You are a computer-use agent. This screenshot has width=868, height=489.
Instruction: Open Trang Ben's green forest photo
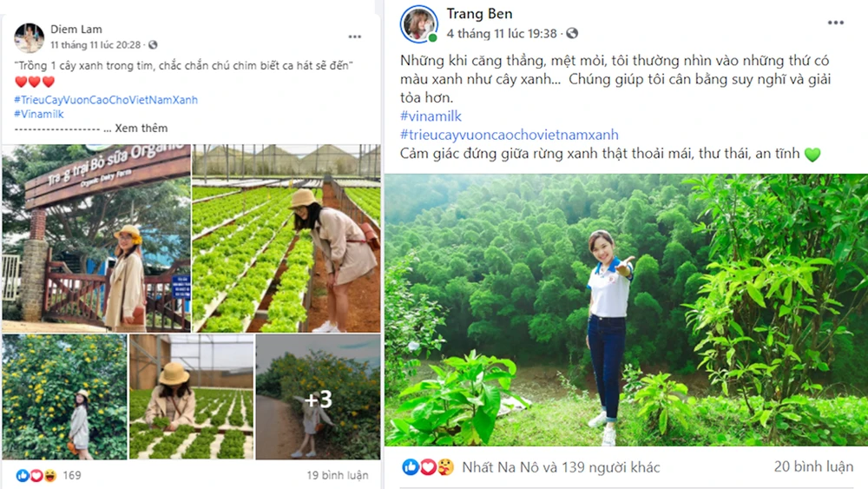625,309
